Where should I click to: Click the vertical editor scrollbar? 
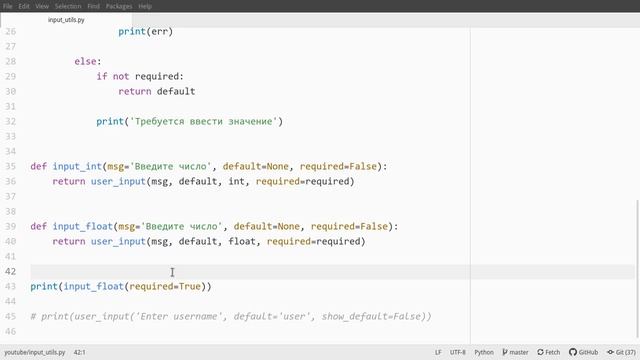(638, 269)
